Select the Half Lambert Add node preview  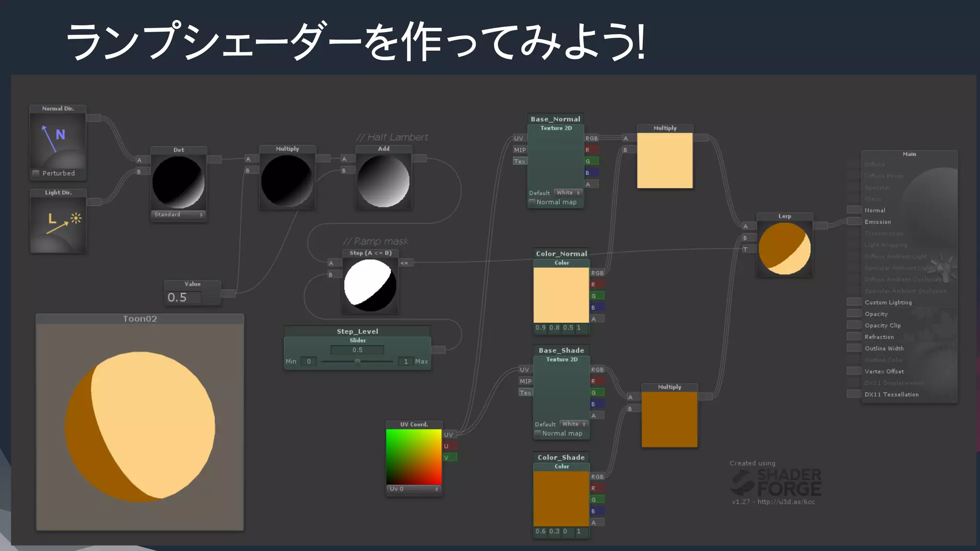pyautogui.click(x=383, y=181)
